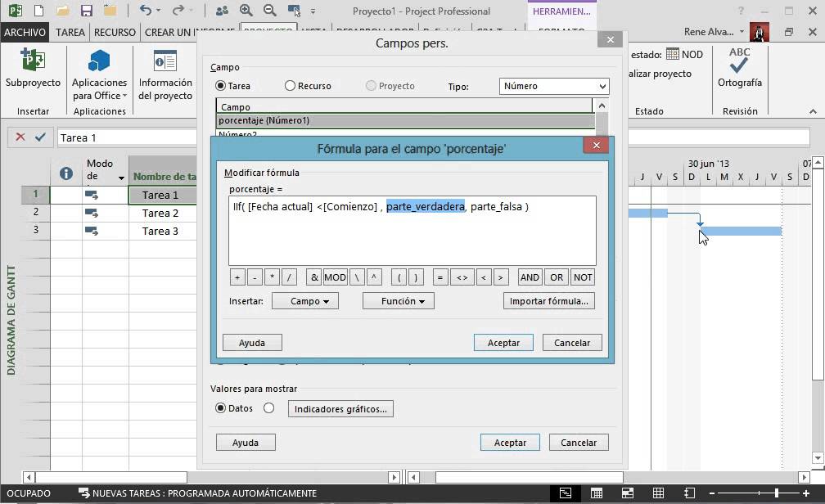Confirm entry with the blue check icon
The height and width of the screenshot is (504, 825).
click(41, 137)
